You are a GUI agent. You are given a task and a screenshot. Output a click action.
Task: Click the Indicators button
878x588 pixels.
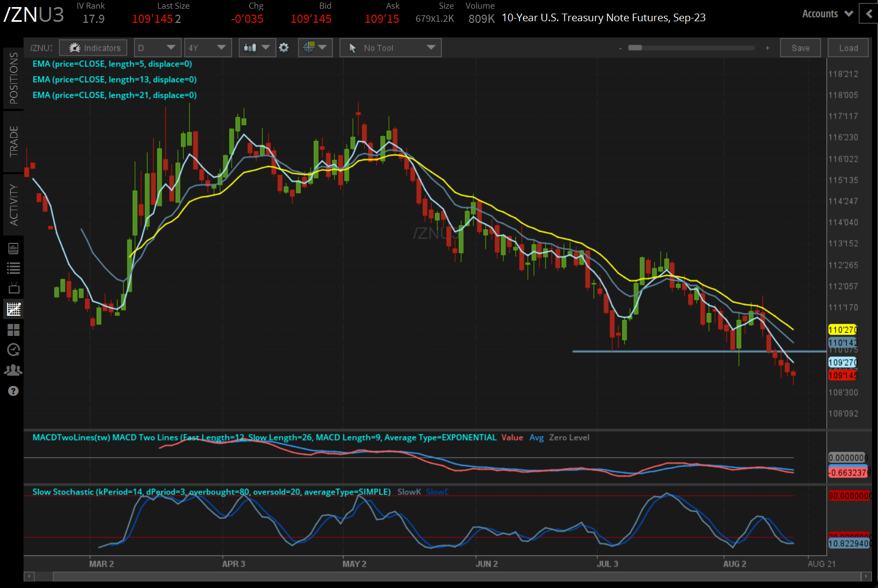(94, 48)
